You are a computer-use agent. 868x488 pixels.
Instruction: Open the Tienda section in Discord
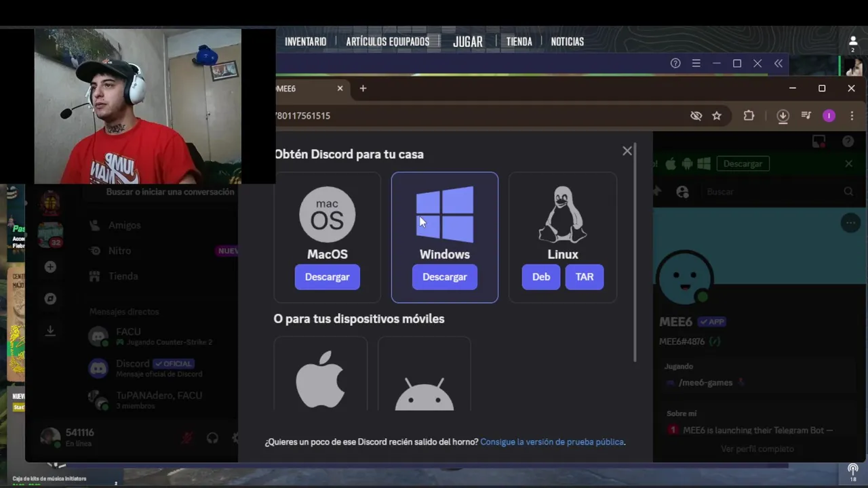tap(123, 276)
